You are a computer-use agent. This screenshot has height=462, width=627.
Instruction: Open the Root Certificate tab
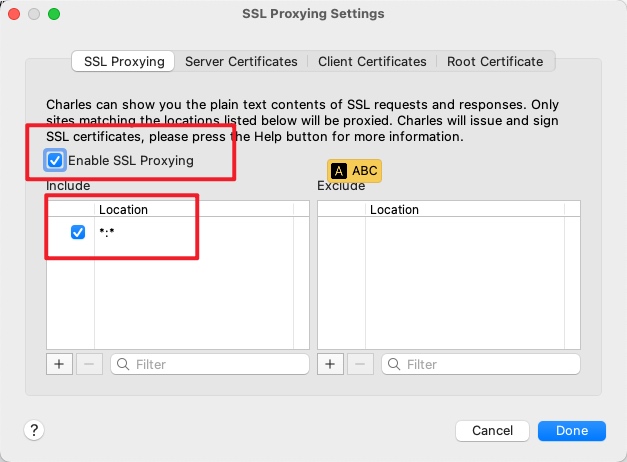[495, 61]
